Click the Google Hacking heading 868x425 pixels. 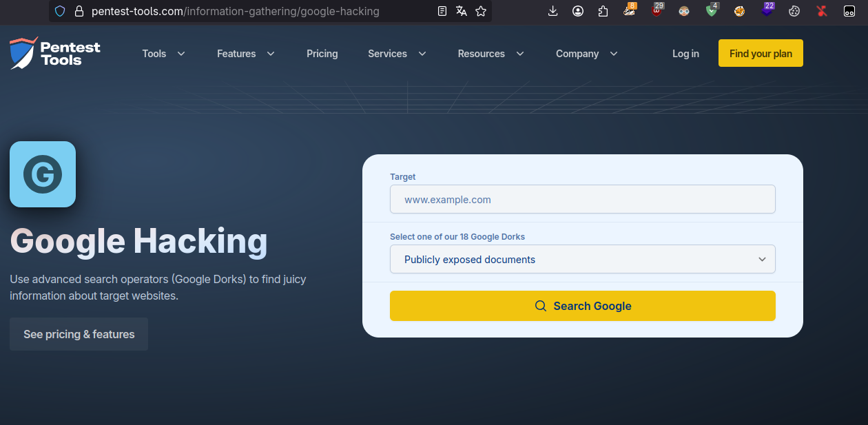tap(138, 241)
